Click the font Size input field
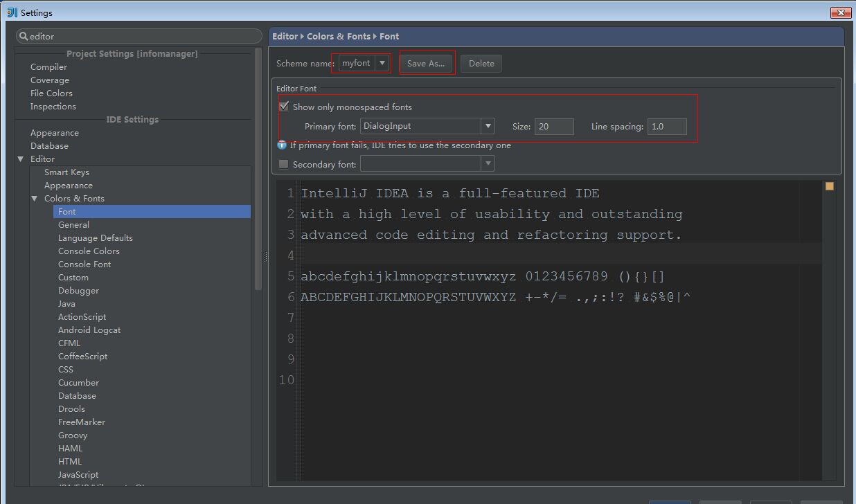Screen dimensions: 856x504 pos(554,126)
